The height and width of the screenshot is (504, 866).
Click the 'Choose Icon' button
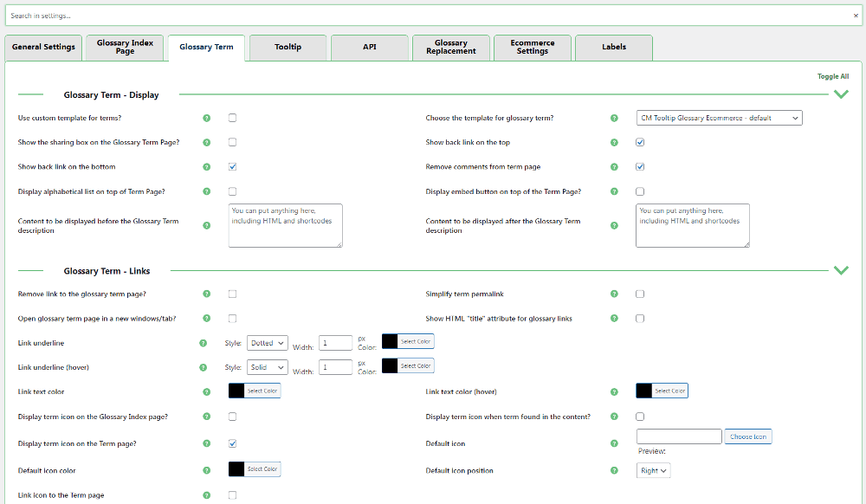(x=747, y=436)
